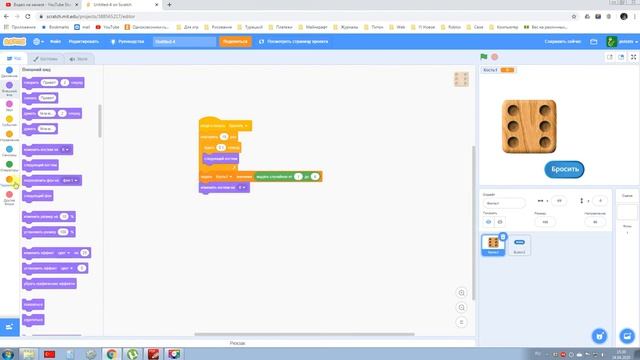
Task: Select the red My Blocks category circle
Action: pyautogui.click(x=9, y=194)
